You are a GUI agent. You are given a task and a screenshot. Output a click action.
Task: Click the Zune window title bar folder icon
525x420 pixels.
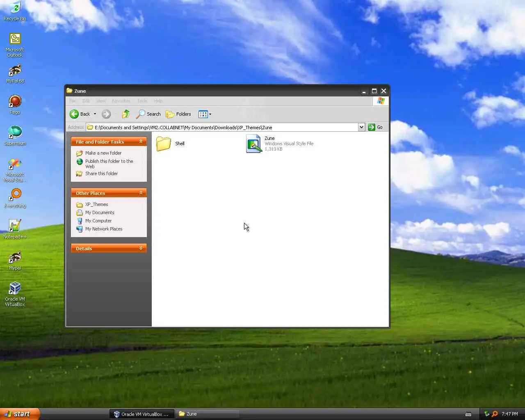[70, 91]
